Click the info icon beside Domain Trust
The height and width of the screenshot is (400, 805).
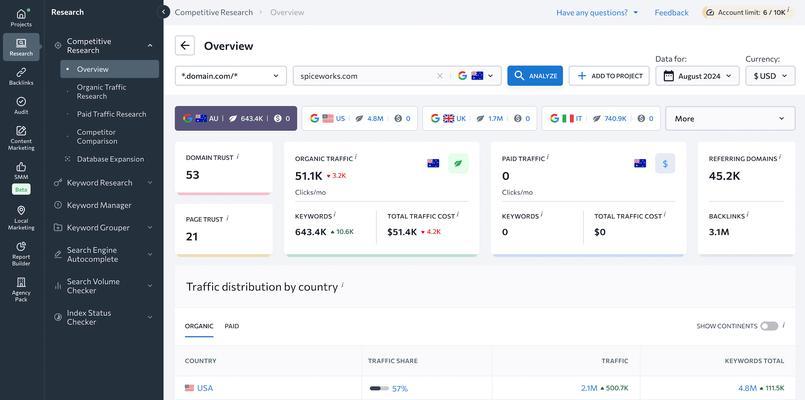click(x=238, y=156)
